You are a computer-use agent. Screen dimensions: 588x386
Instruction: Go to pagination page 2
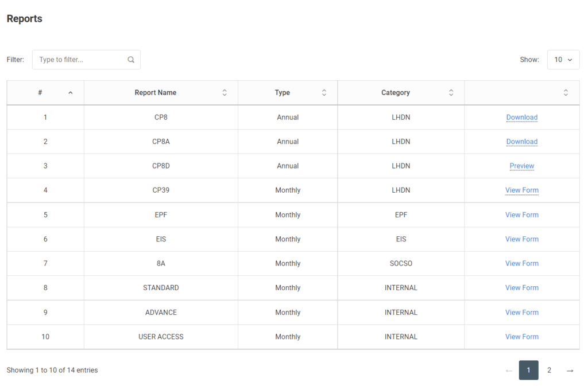[549, 370]
